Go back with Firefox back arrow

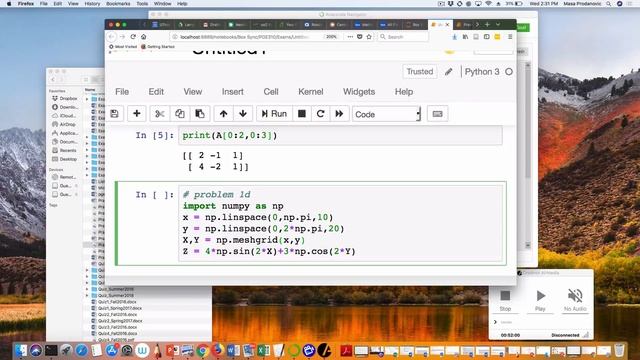112,37
